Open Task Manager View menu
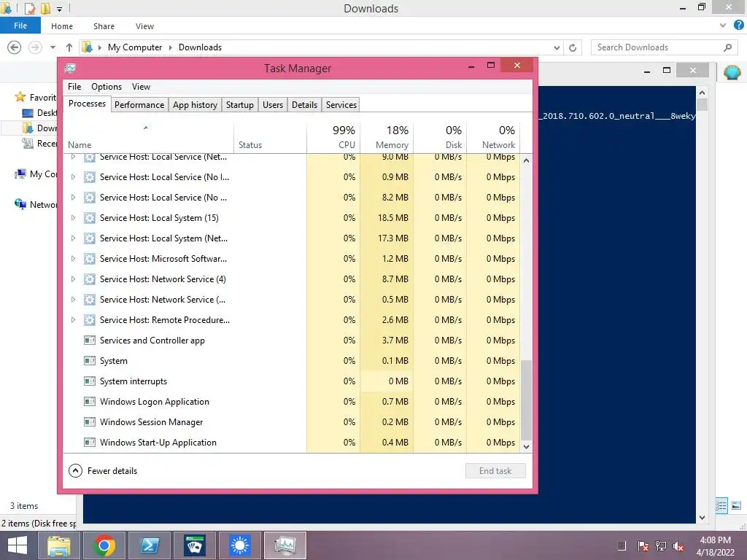The width and height of the screenshot is (747, 560). (x=141, y=87)
